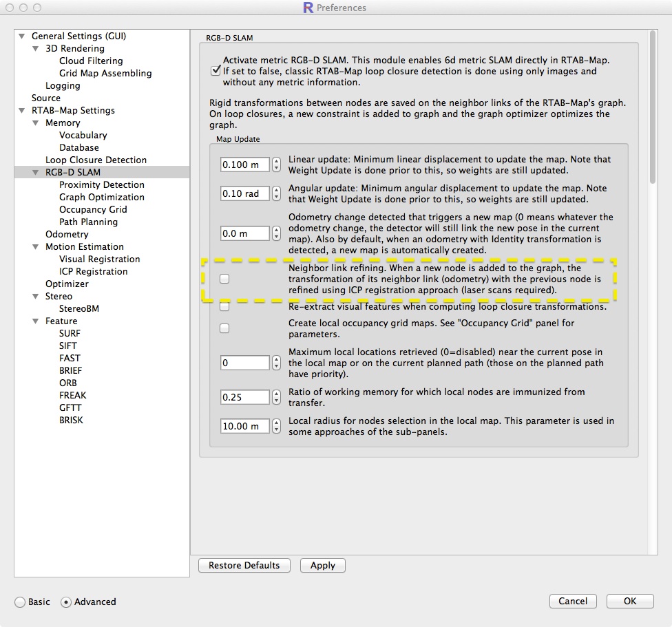Tick Create local occupancy grid maps checkbox
The height and width of the screenshot is (627, 672).
[x=224, y=329]
